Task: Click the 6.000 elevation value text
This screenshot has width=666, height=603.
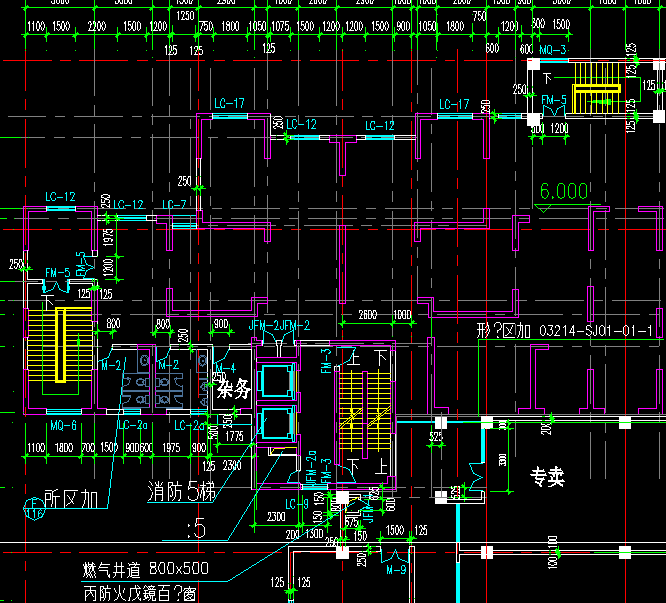Action: (564, 191)
